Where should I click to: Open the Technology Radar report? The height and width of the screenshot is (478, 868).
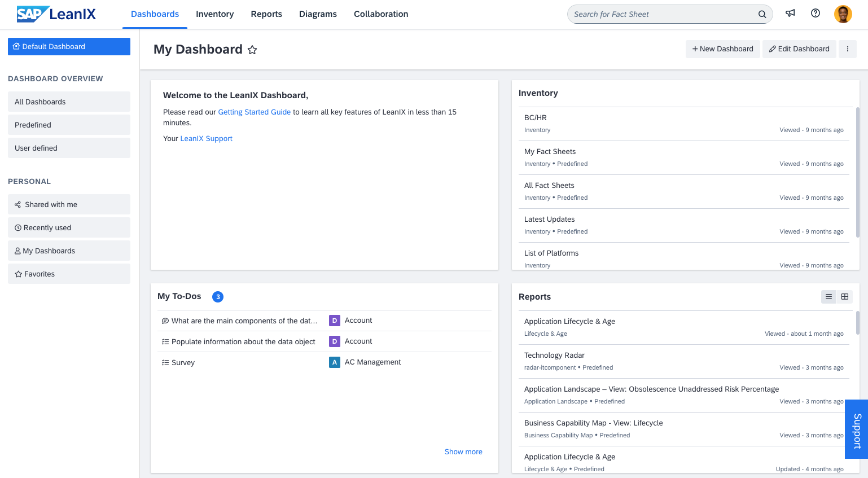[683, 361]
